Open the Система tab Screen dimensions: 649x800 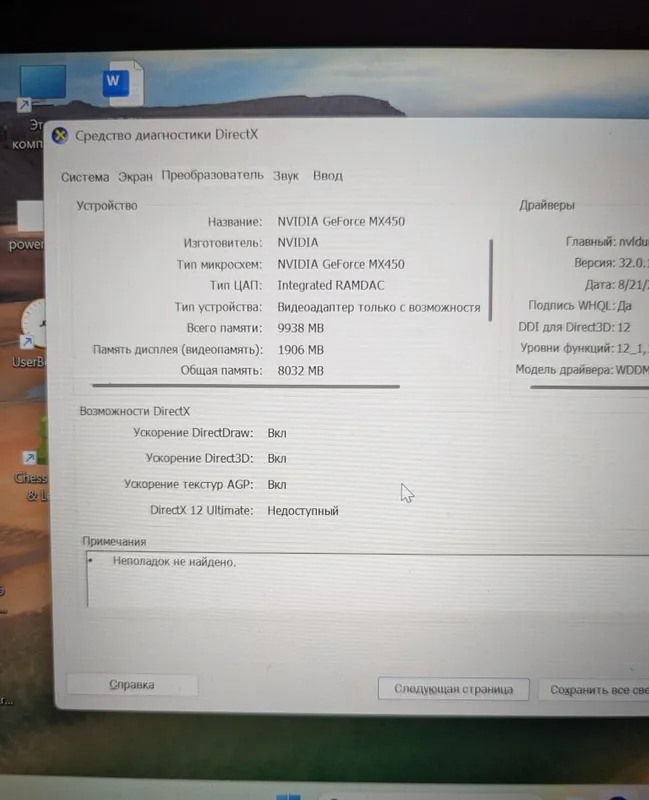click(x=85, y=177)
